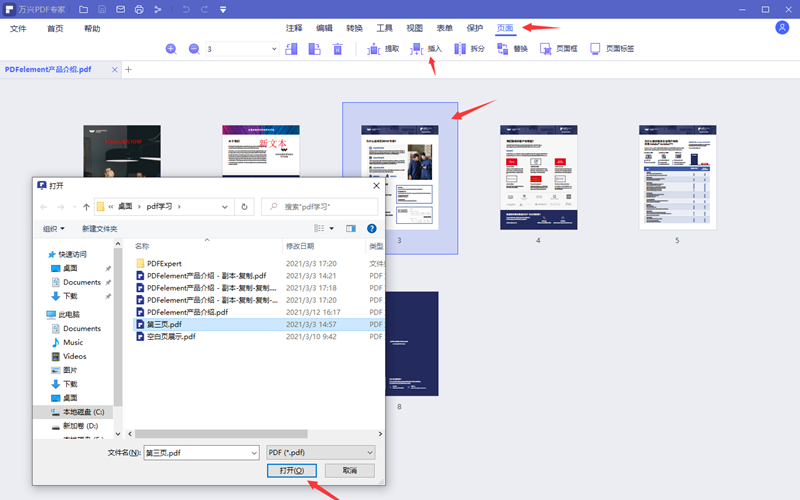The width and height of the screenshot is (800, 500).
Task: Expand the PDF (*.pdf) file type dropdown
Action: tap(320, 452)
